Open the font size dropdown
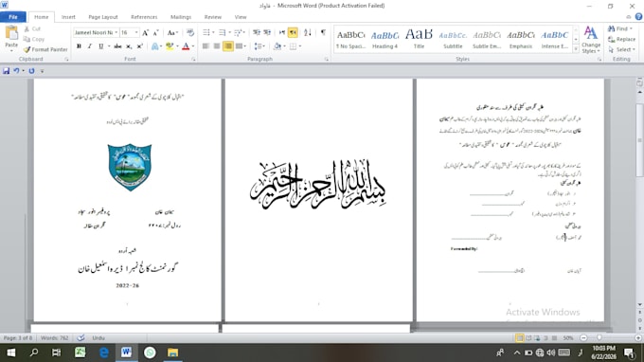This screenshot has height=362, width=644. [x=136, y=32]
